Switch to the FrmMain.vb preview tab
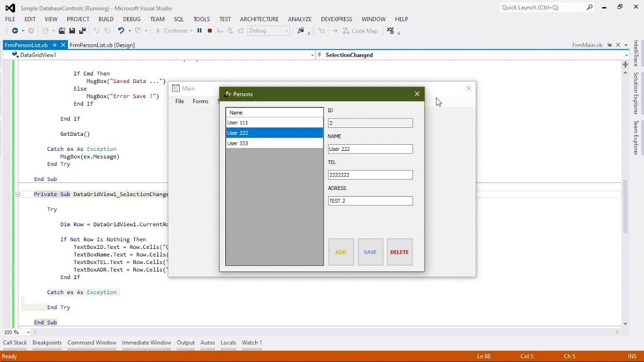The height and width of the screenshot is (362, 644). (x=587, y=45)
